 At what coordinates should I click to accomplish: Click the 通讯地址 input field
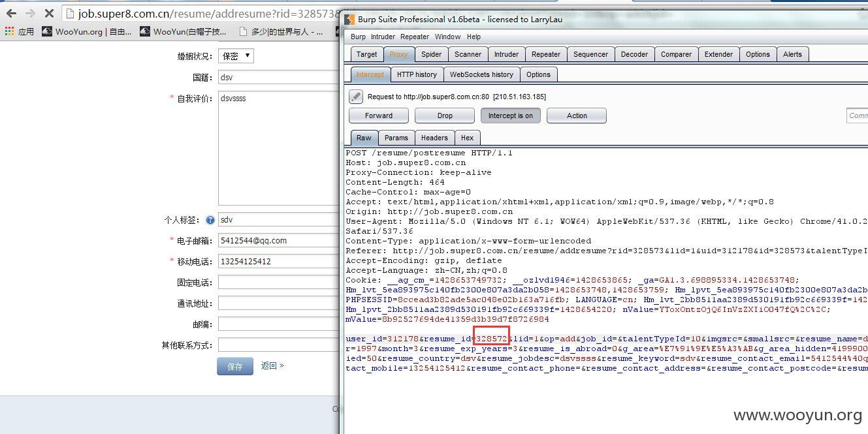[x=279, y=303]
